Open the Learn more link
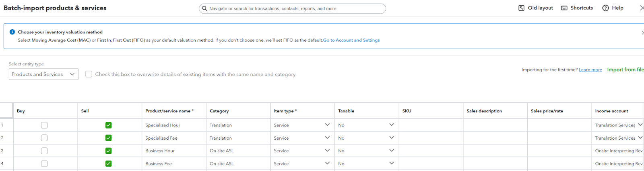The height and width of the screenshot is (171, 644). 590,70
